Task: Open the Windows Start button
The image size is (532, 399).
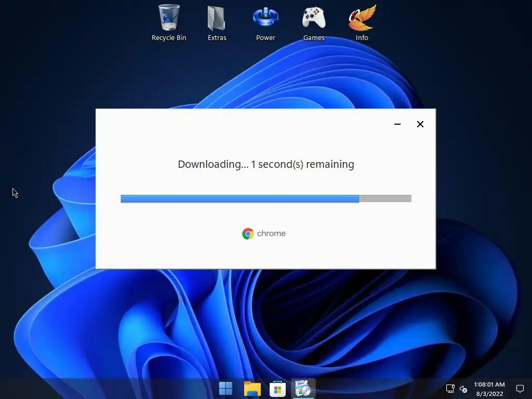Action: (x=225, y=389)
